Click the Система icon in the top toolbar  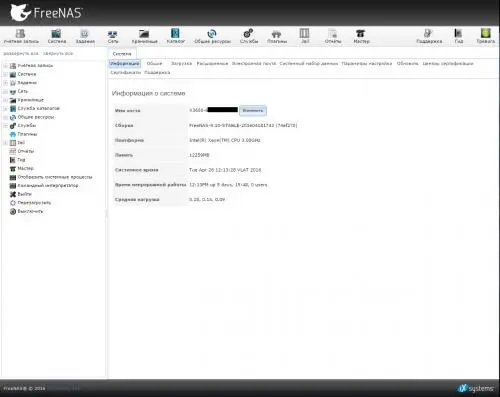click(x=57, y=36)
